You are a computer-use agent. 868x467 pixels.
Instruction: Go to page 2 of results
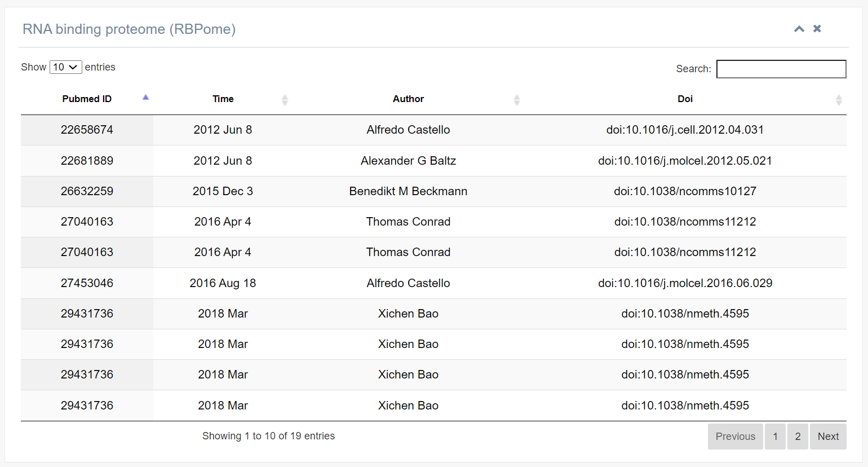click(798, 437)
